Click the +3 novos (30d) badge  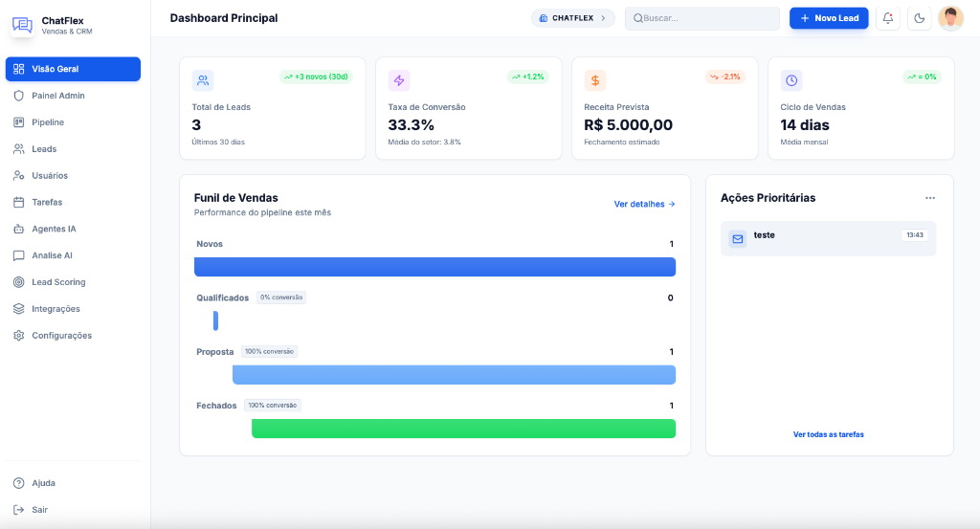coord(316,77)
